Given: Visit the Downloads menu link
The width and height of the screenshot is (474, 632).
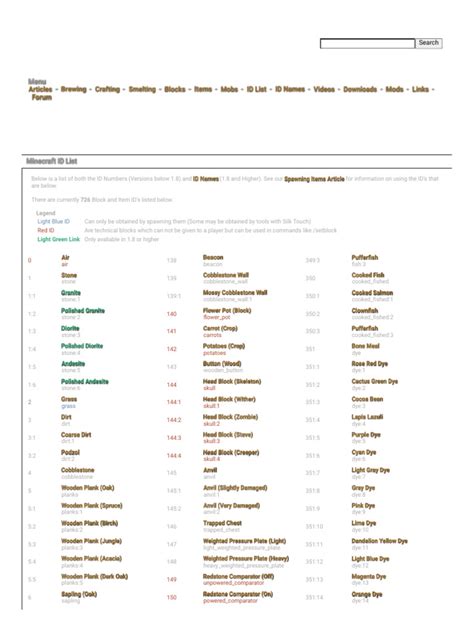Looking at the screenshot, I should [x=360, y=89].
